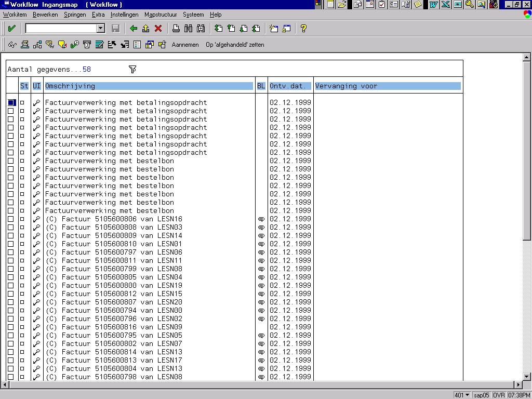Open the Extra menu
Screen dimensions: 532x399
(98, 15)
